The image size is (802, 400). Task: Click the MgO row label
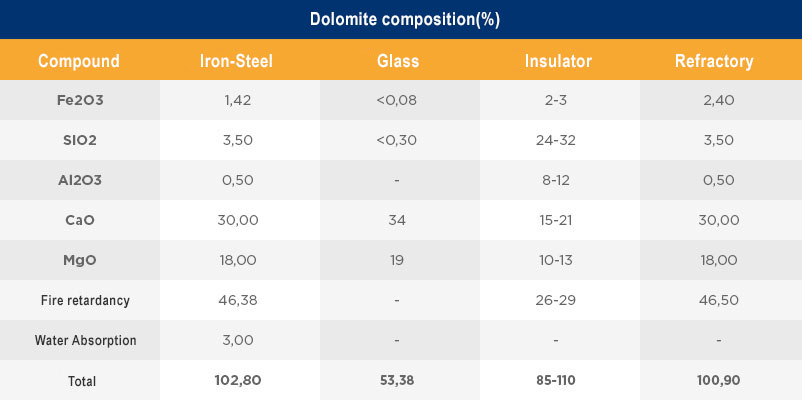point(79,260)
